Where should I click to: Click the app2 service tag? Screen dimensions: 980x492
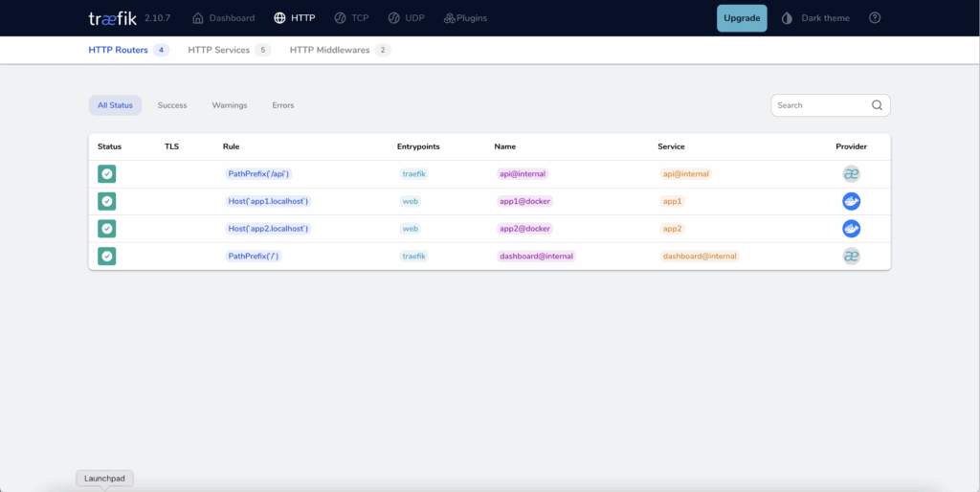click(x=673, y=229)
